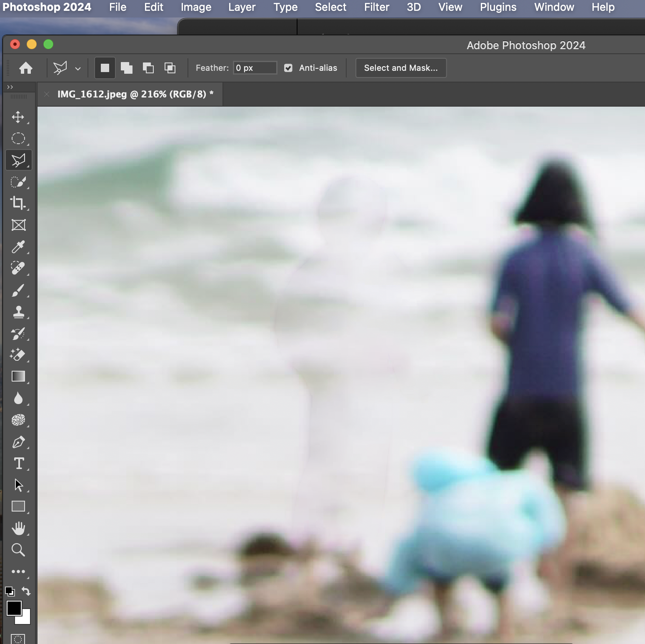Image resolution: width=645 pixels, height=644 pixels.
Task: Open the View menu
Action: 450,7
